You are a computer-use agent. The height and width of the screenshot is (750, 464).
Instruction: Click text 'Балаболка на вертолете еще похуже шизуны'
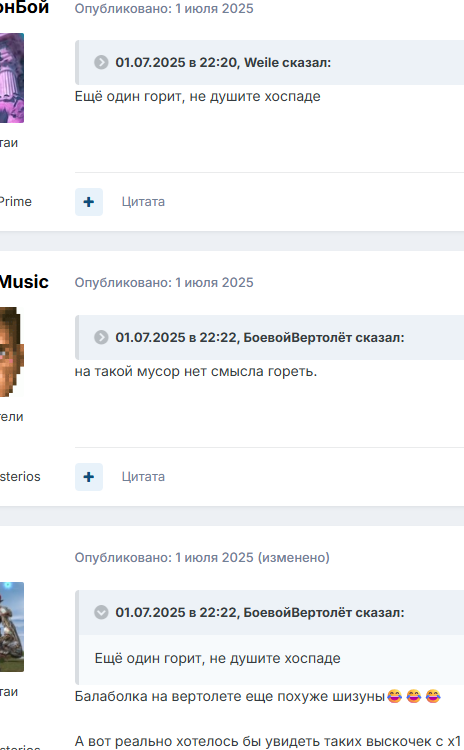(x=230, y=696)
